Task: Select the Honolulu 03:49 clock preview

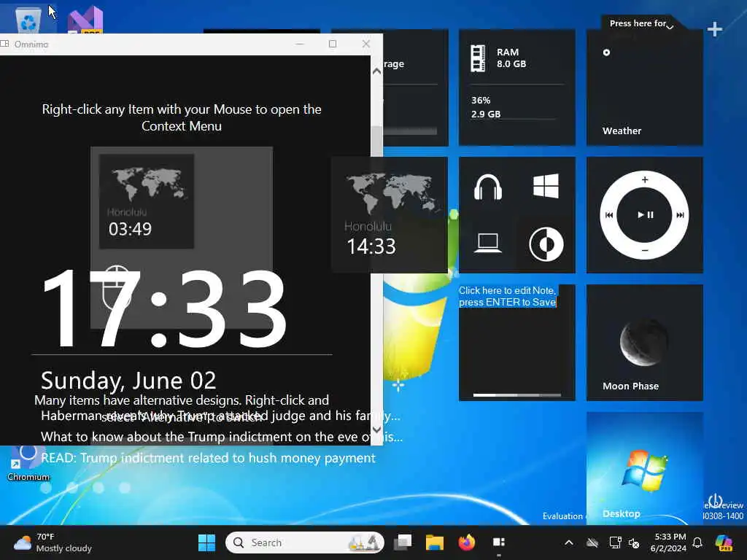Action: [x=146, y=201]
